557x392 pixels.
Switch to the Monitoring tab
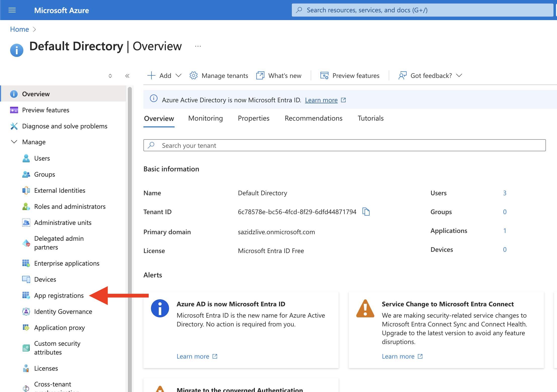click(x=206, y=118)
